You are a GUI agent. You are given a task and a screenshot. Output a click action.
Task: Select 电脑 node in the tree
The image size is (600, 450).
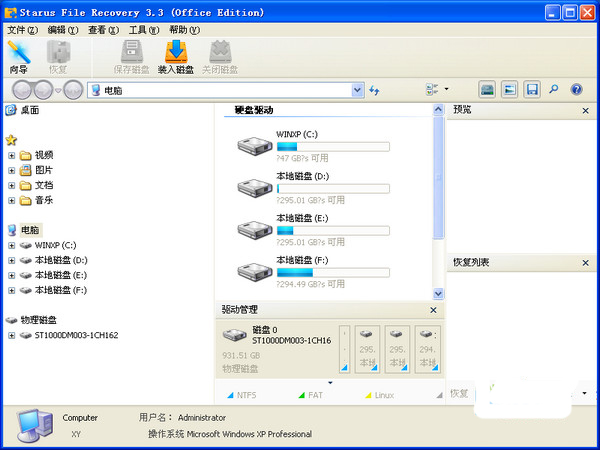(30, 230)
